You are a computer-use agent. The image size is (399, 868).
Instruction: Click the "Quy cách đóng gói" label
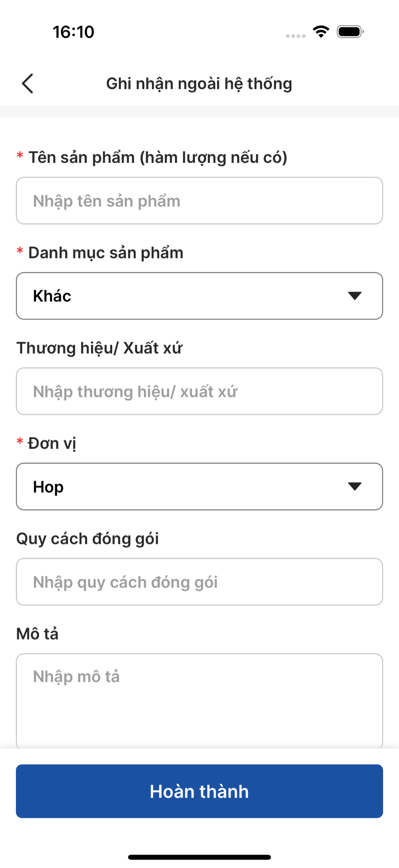[x=88, y=539]
